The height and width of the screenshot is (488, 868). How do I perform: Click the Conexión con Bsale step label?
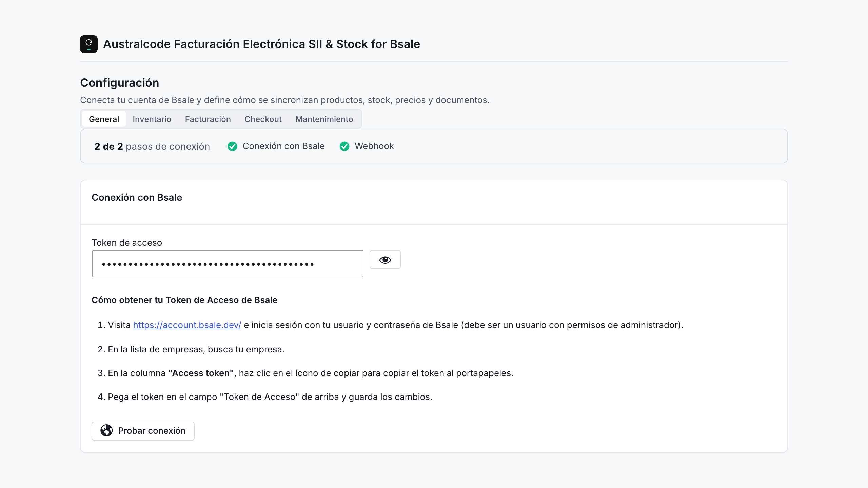(283, 146)
